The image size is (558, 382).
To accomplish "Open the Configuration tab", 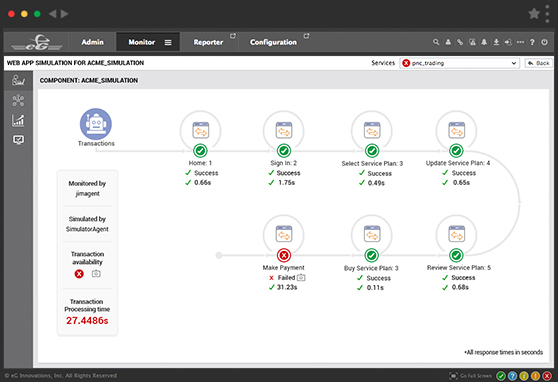I will [273, 42].
